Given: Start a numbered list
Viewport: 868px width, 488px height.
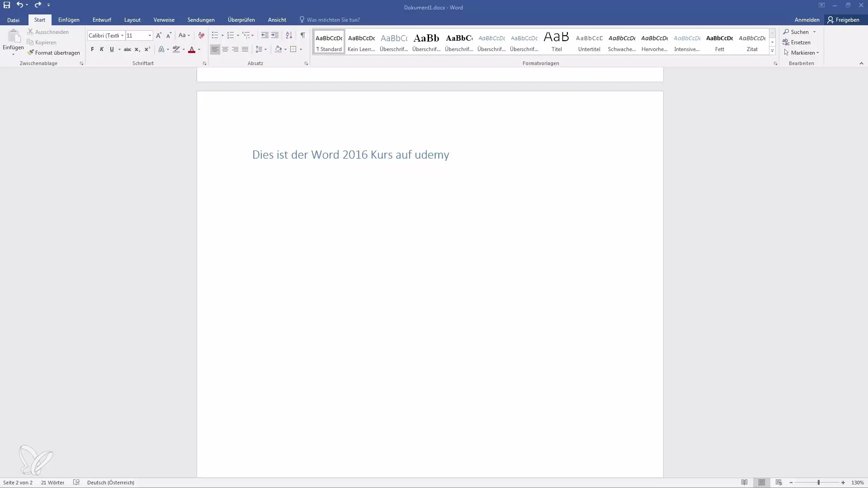Looking at the screenshot, I should pos(231,35).
